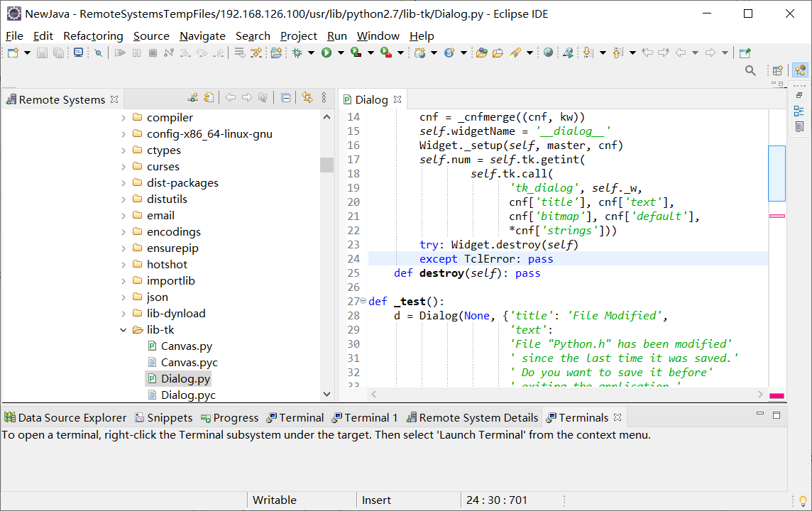Click the Previous Annotation icon
Viewport: 812px width, 511px height.
(618, 53)
